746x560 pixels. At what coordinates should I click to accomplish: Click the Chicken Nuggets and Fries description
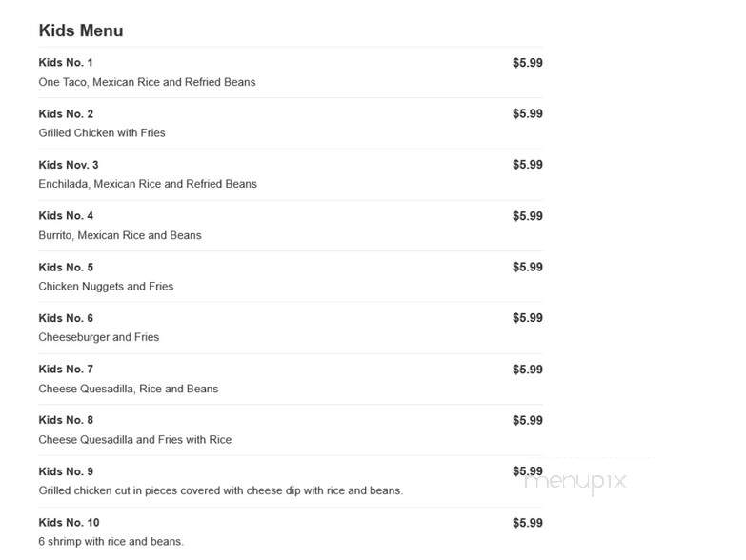(x=106, y=286)
